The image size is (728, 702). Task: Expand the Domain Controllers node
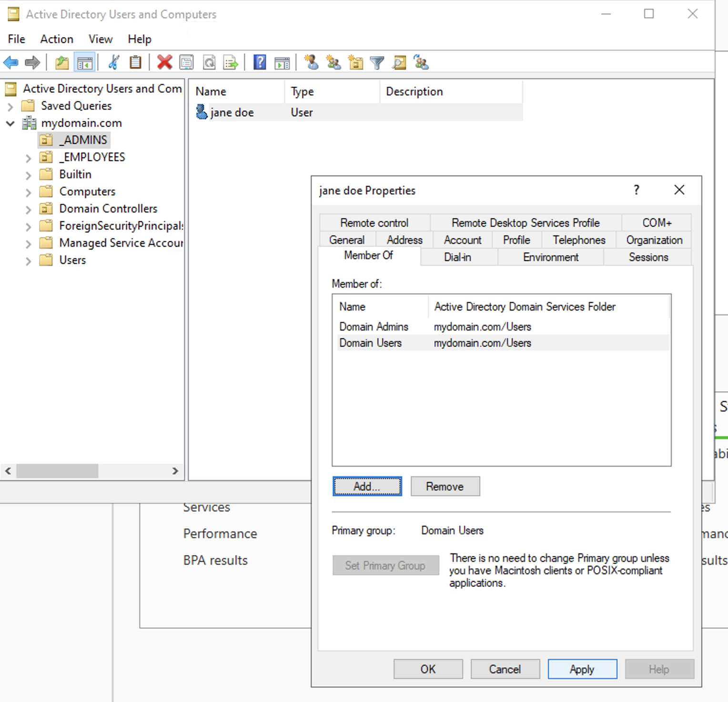coord(28,209)
